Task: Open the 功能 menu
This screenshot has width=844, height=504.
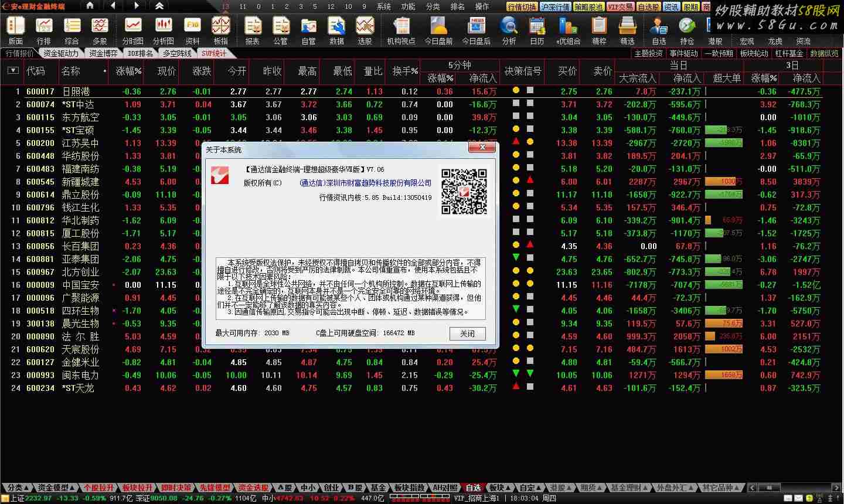Action: click(x=409, y=6)
